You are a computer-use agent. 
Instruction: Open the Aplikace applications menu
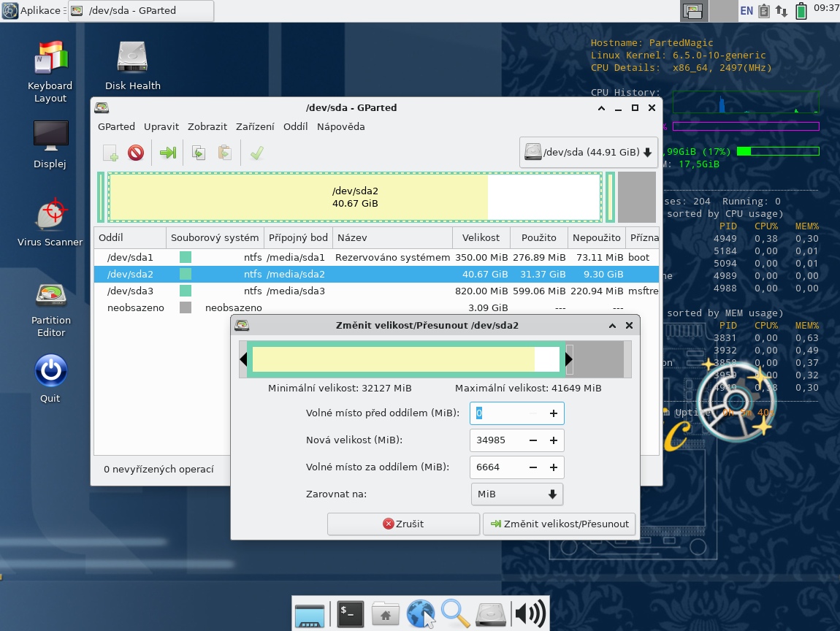(33, 10)
